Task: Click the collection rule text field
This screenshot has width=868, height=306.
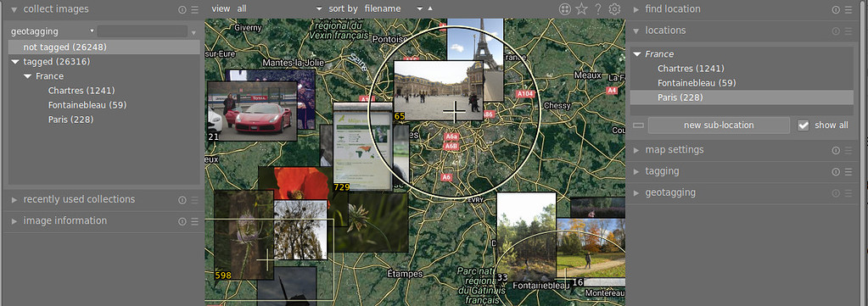Action: click(x=143, y=31)
